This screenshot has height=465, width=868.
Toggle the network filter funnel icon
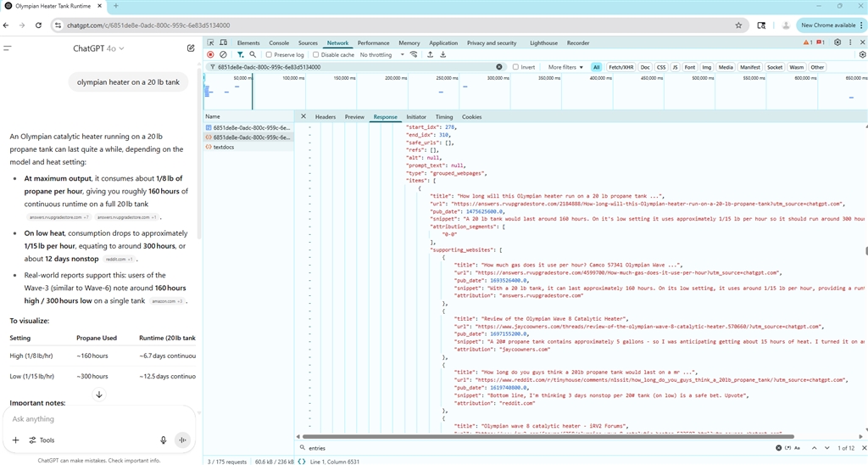(240, 55)
